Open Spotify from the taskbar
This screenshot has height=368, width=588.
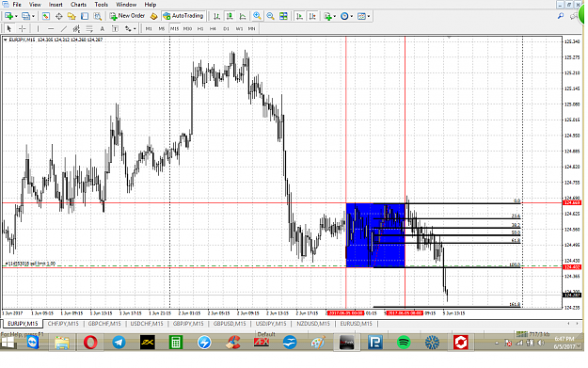point(404,342)
